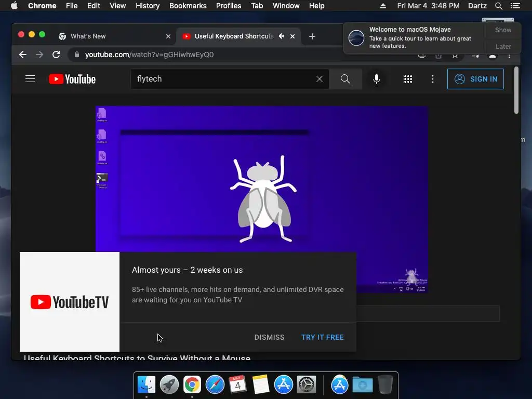The height and width of the screenshot is (399, 532).
Task: Click Chrome icon in the Dock
Action: [192, 384]
